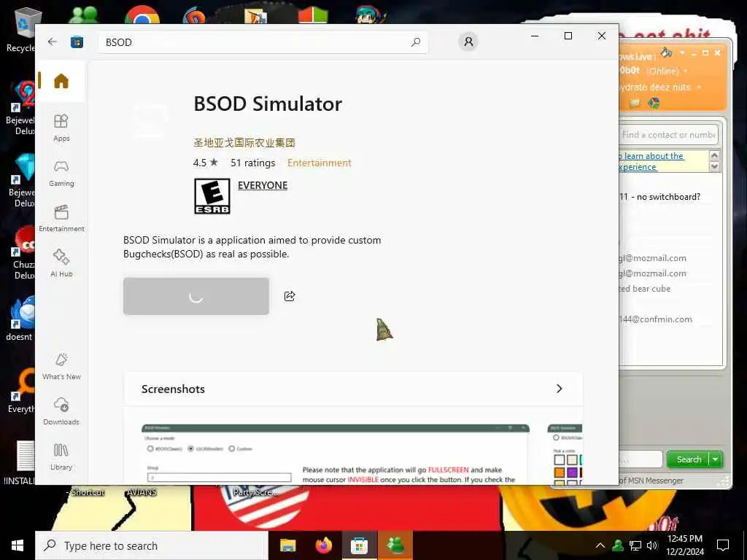Select the bear cube contact in Messenger
This screenshot has width=747, height=560.
tap(645, 289)
